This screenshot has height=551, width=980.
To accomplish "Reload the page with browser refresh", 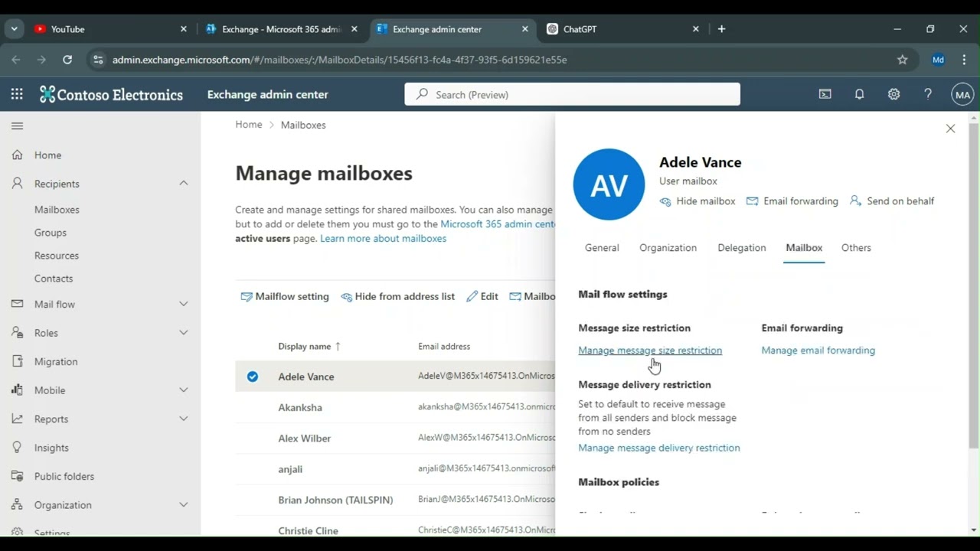I will click(x=67, y=60).
